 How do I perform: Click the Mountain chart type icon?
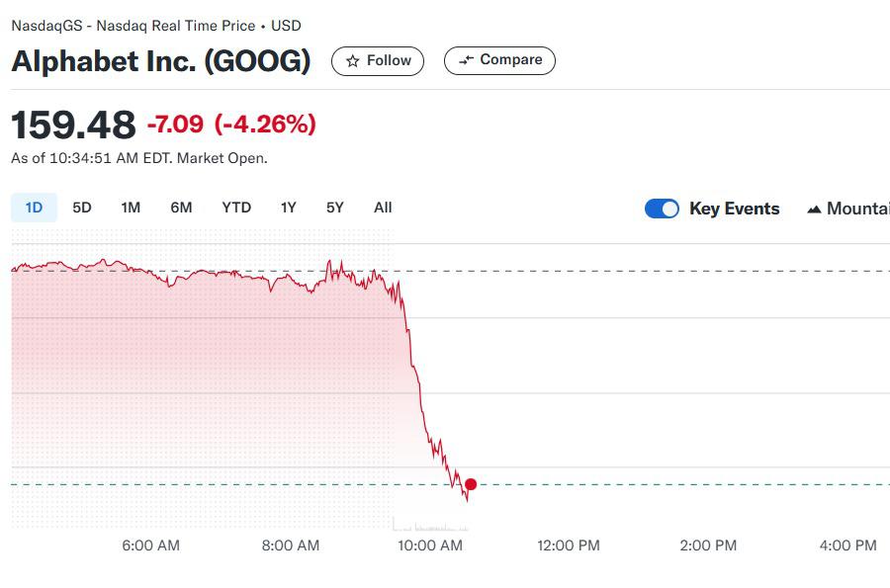[x=815, y=209]
